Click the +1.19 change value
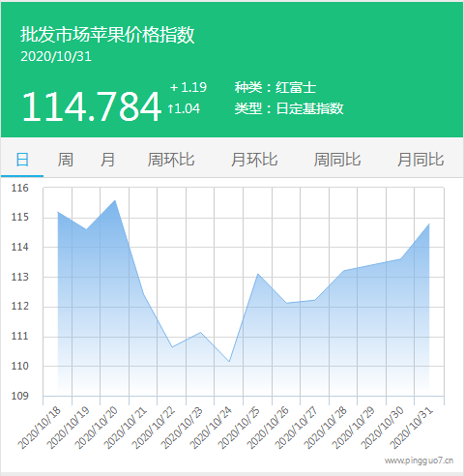 pos(188,87)
